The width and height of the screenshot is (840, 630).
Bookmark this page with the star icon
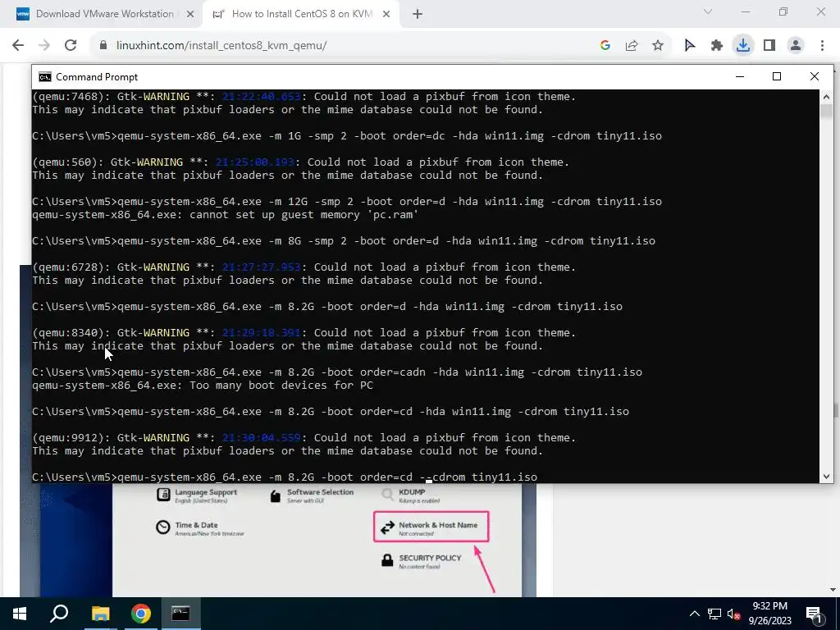[x=658, y=46]
